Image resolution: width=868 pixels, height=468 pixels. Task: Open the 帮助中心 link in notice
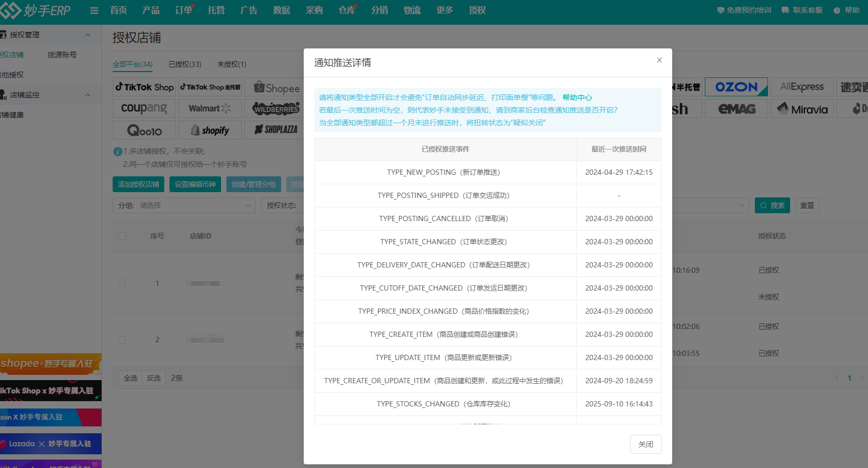coord(577,97)
